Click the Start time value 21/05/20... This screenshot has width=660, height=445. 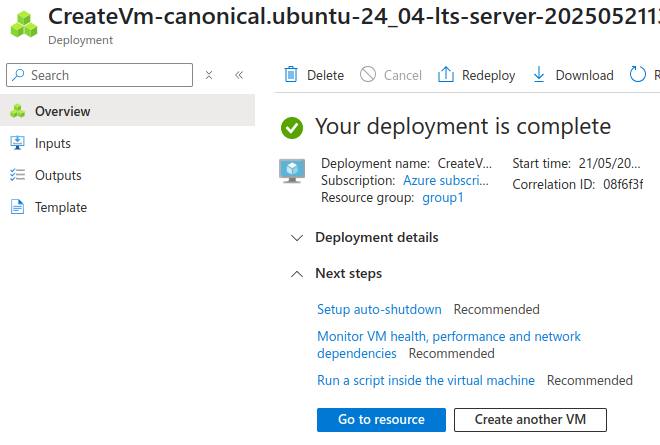(609, 163)
